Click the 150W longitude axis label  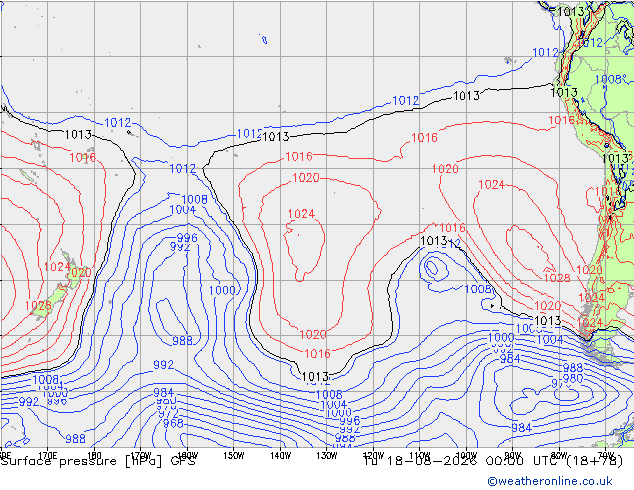234,455
